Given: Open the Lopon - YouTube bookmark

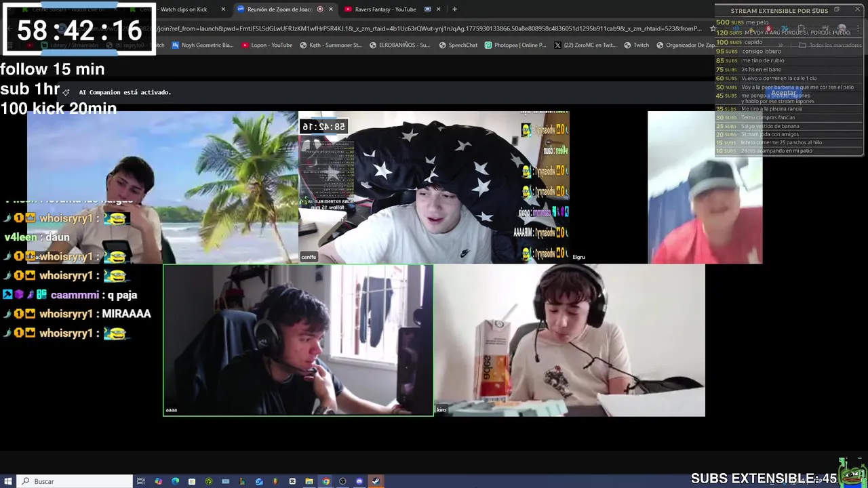Looking at the screenshot, I should 267,45.
